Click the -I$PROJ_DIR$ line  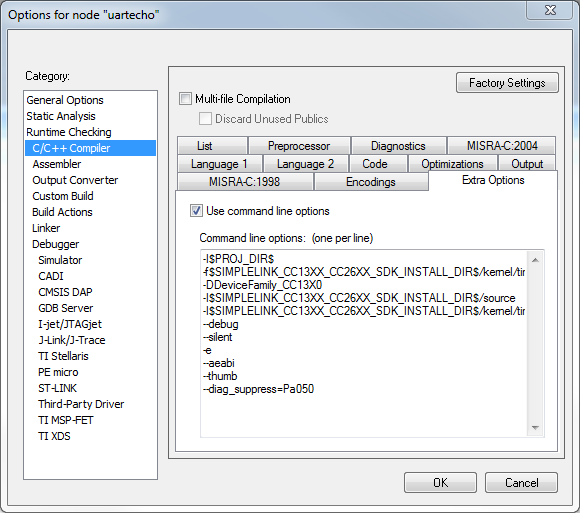[238, 259]
